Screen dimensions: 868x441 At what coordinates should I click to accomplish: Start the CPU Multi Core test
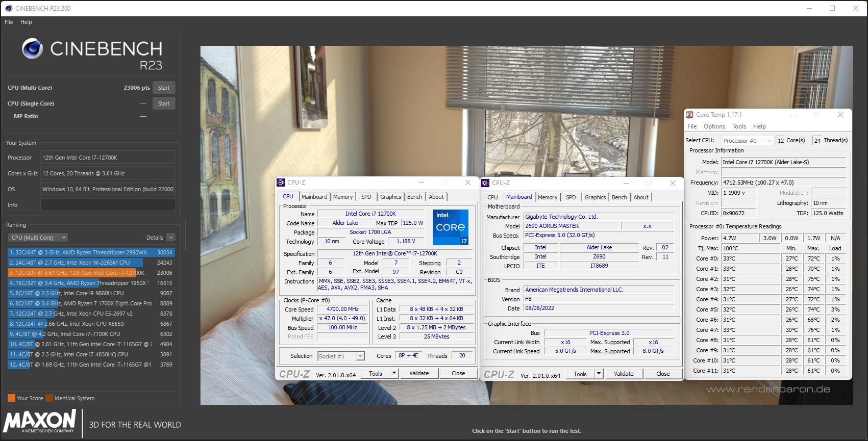(x=164, y=88)
